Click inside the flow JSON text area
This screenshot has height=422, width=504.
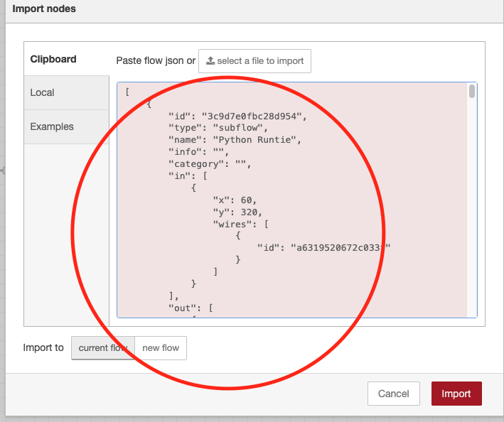(296, 200)
